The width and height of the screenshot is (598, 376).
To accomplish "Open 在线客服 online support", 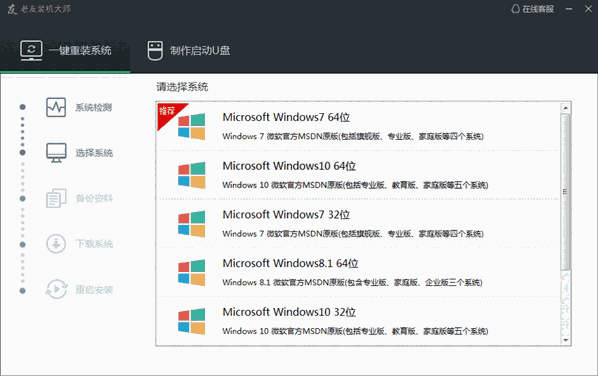I will [532, 9].
